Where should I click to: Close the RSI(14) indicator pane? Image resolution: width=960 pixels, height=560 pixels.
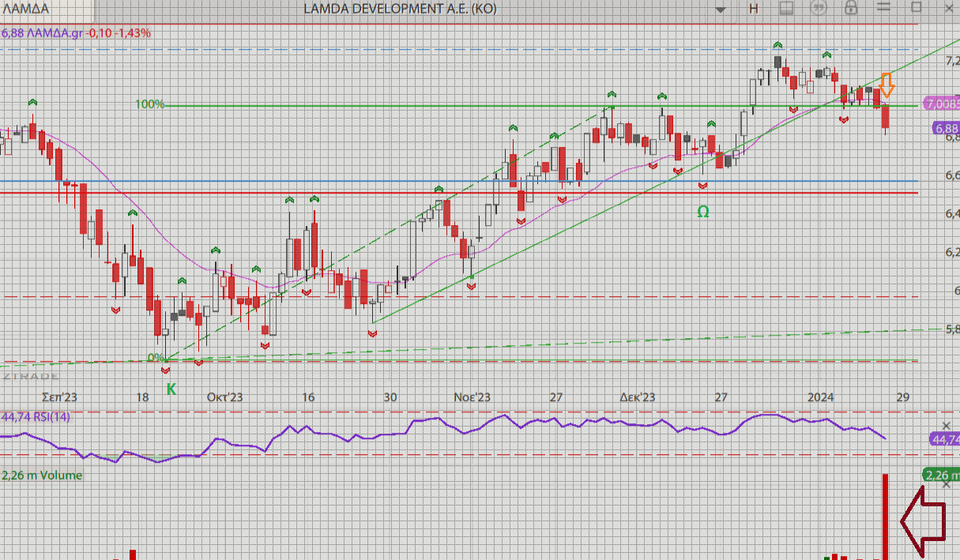[x=947, y=426]
